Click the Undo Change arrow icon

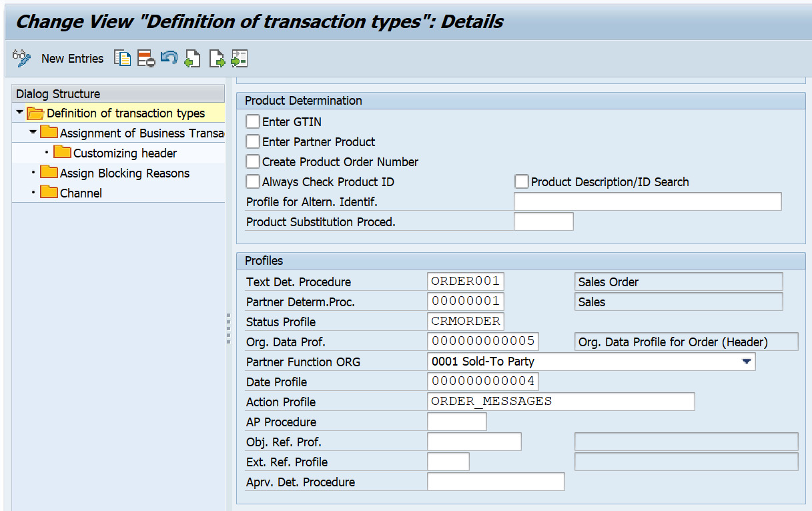tap(169, 58)
